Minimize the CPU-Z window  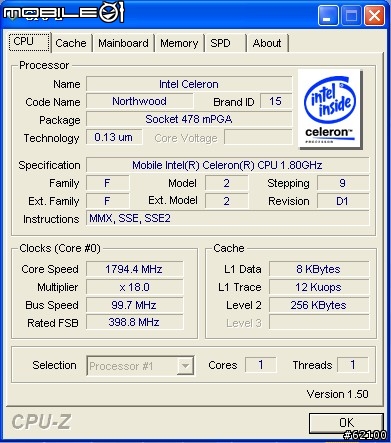pyautogui.click(x=328, y=15)
